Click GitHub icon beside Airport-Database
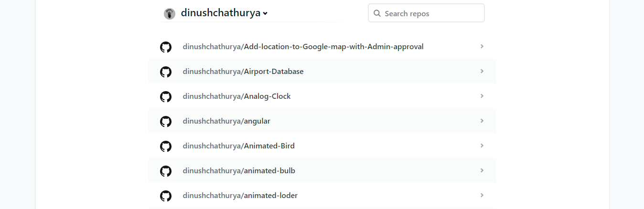 click(165, 72)
